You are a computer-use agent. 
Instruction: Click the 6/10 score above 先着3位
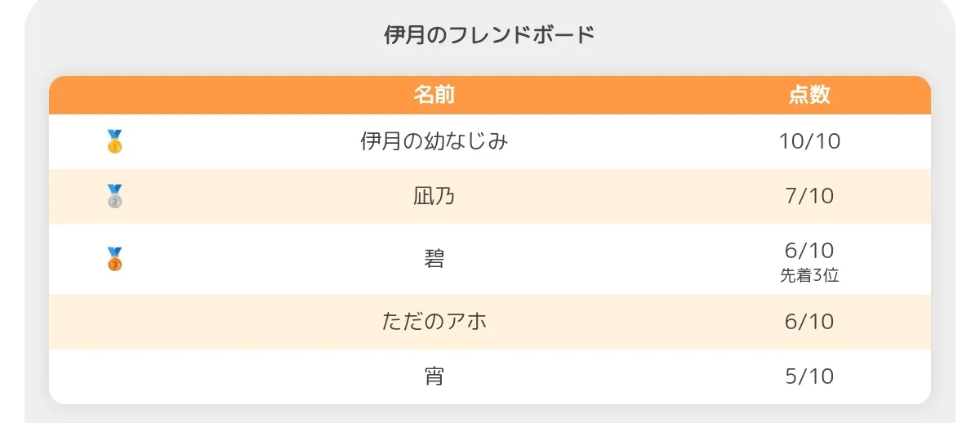coord(809,250)
